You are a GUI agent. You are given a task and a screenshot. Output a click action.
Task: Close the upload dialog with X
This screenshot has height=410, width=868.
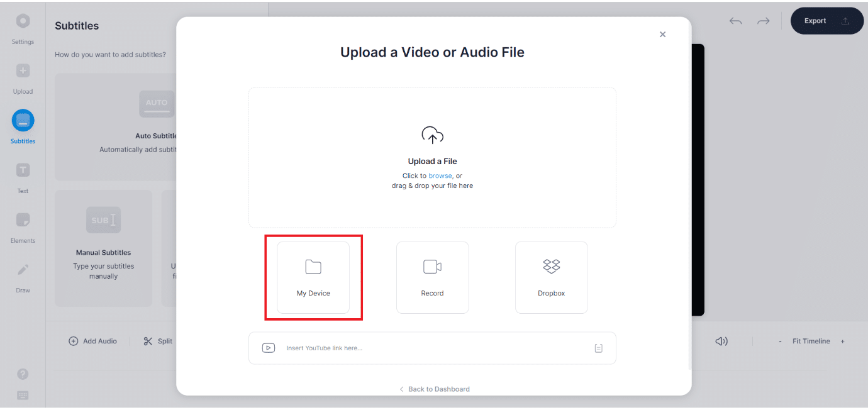(x=662, y=35)
